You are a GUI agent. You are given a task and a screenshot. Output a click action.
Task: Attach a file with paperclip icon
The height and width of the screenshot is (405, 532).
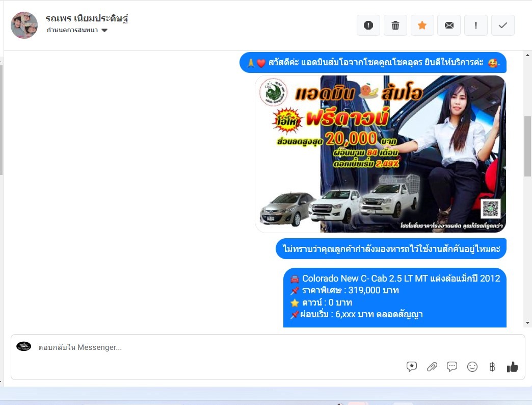(x=432, y=367)
